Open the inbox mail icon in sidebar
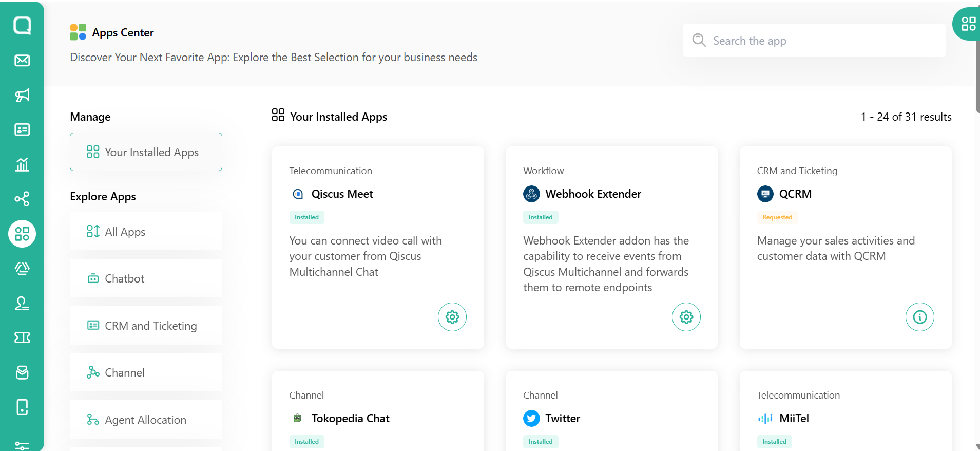Viewport: 980px width, 451px height. (22, 61)
